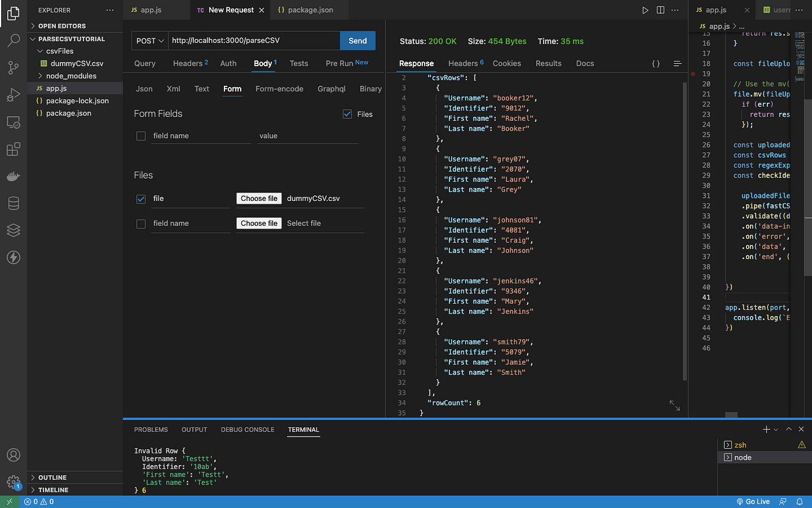This screenshot has height=508, width=812.
Task: Toggle the empty form field row checkbox
Action: click(141, 136)
